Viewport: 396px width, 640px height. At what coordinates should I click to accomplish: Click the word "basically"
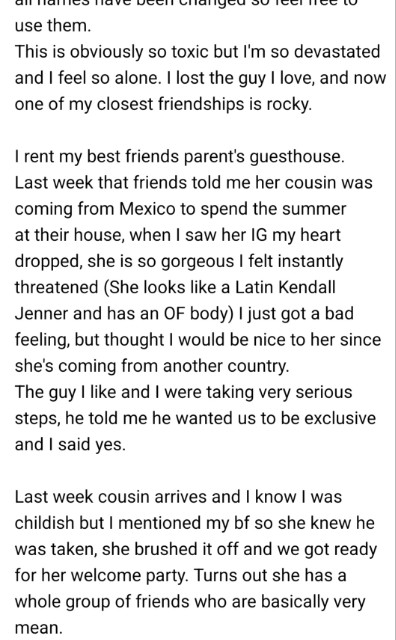(x=298, y=602)
